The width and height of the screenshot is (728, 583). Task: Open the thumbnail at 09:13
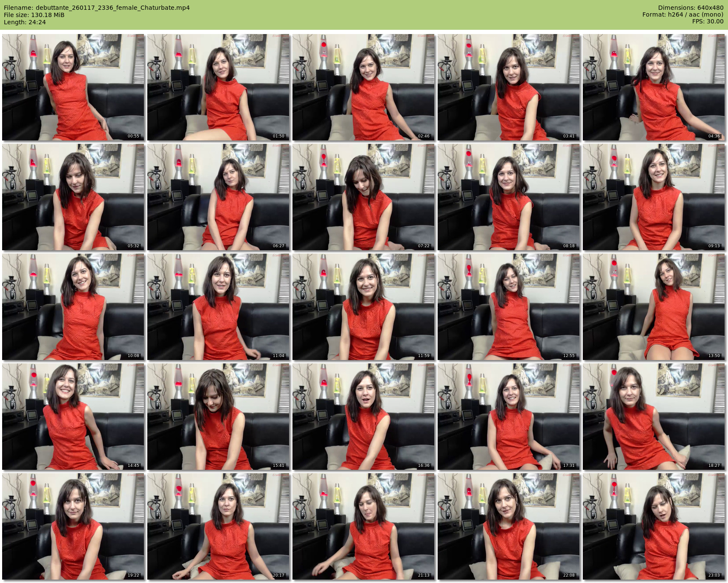(x=654, y=197)
